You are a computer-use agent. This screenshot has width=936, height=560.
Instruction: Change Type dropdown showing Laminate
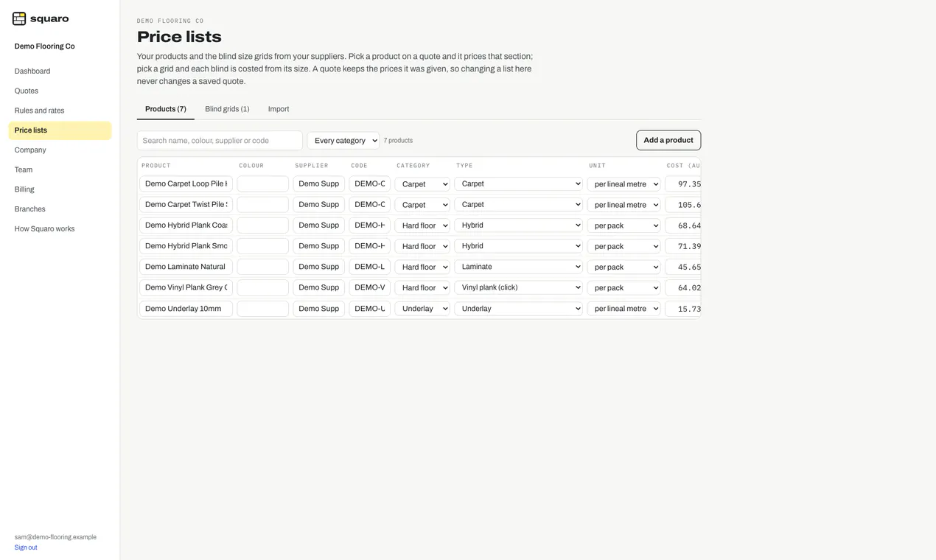click(x=519, y=267)
